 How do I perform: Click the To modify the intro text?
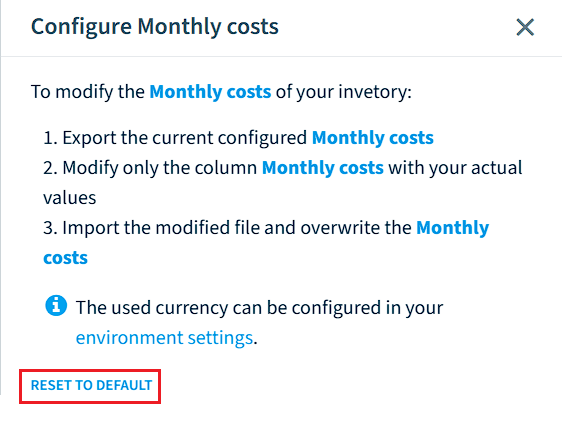[x=87, y=92]
